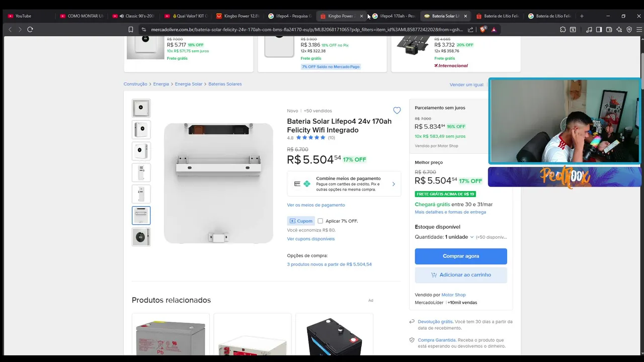Toggle the browser sidebar panel icon
Viewport: 644px width, 362px height.
599,30
